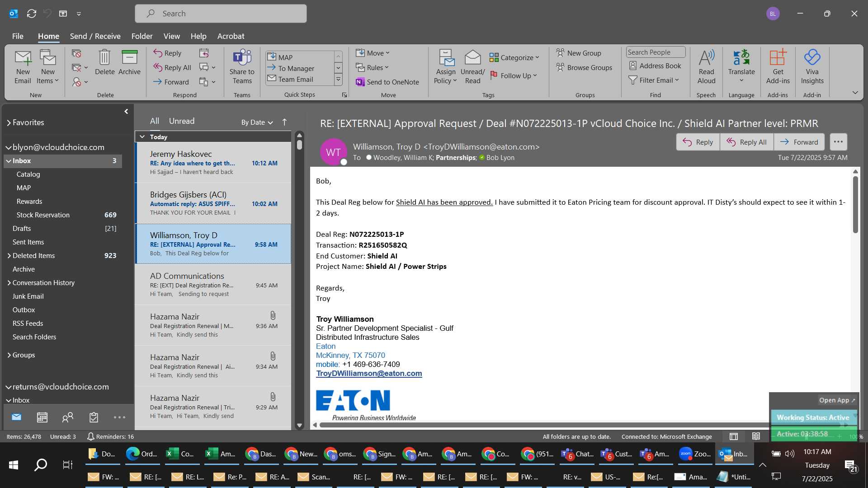Open Windows taskbar search
Viewport: 868px width, 488px height.
pyautogui.click(x=41, y=465)
